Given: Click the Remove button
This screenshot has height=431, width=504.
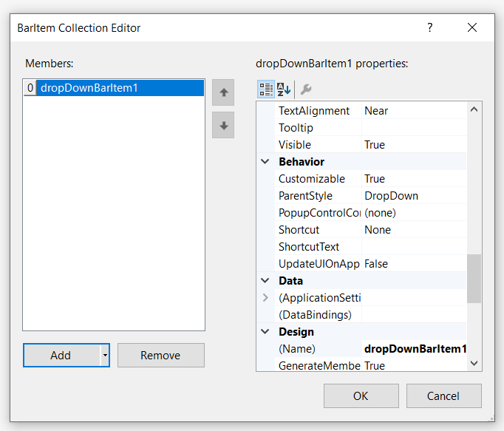Looking at the screenshot, I should pyautogui.click(x=160, y=355).
